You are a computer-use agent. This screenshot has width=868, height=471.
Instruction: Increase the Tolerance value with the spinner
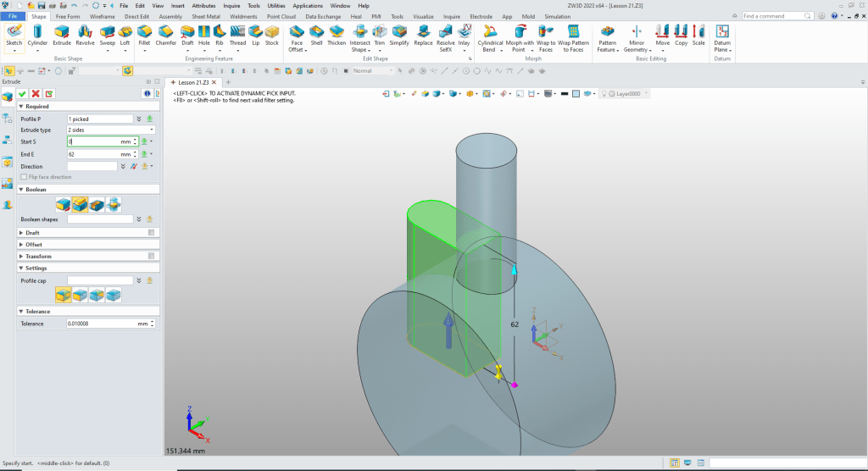click(153, 322)
